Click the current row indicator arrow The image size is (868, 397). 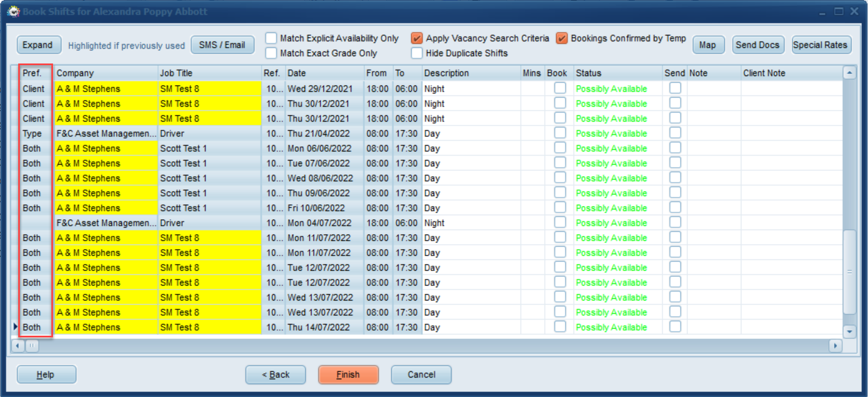tap(15, 327)
